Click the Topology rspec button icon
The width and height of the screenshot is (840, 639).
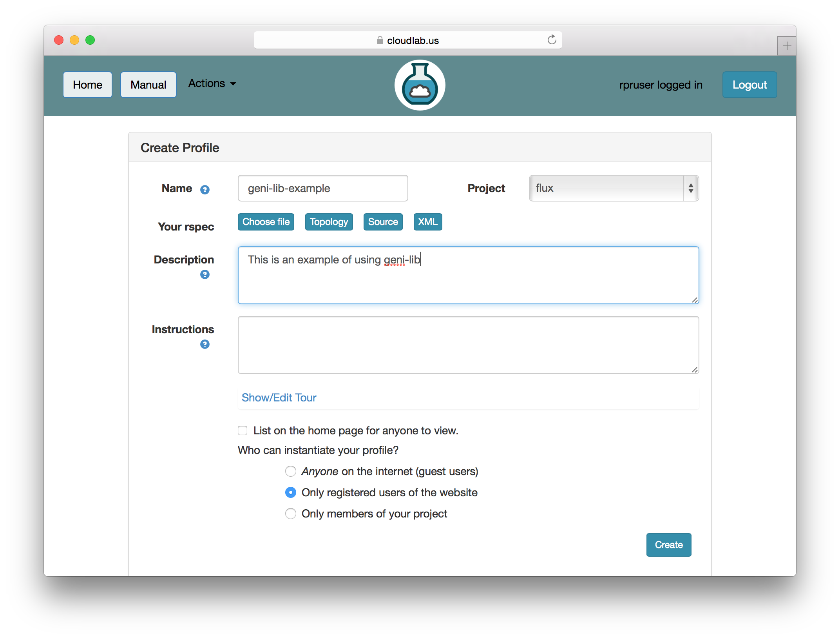[328, 222]
